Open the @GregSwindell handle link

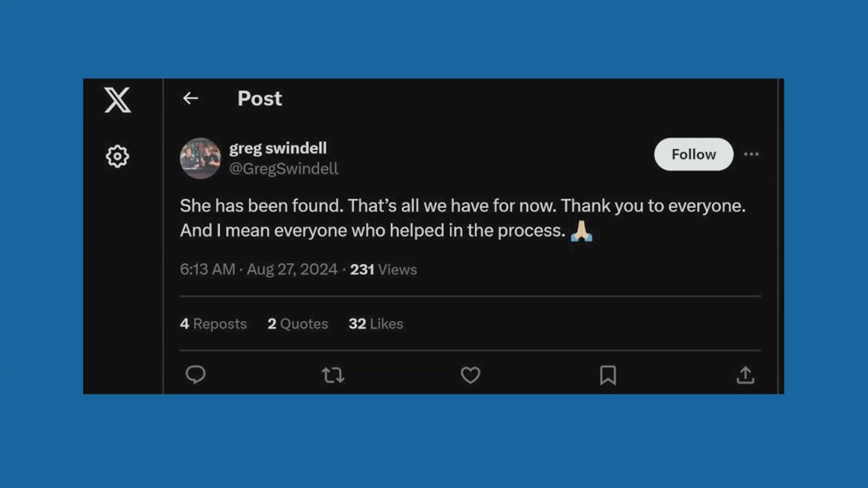click(284, 169)
